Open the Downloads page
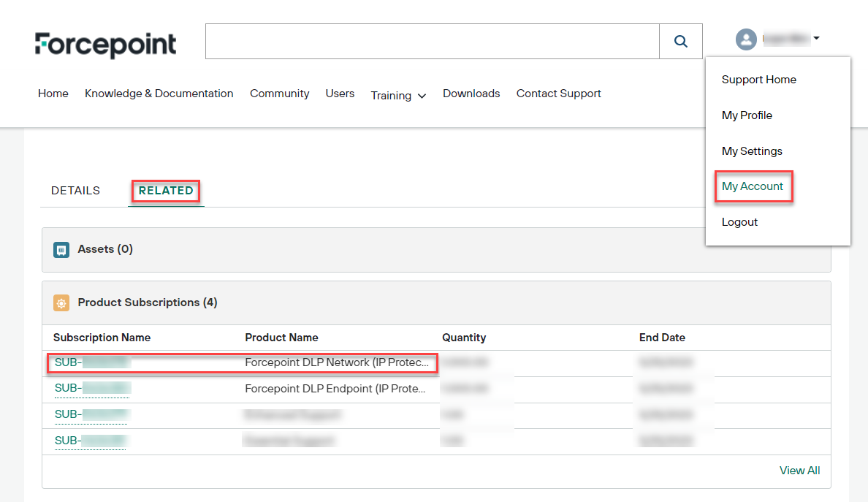The image size is (868, 502). coord(471,94)
